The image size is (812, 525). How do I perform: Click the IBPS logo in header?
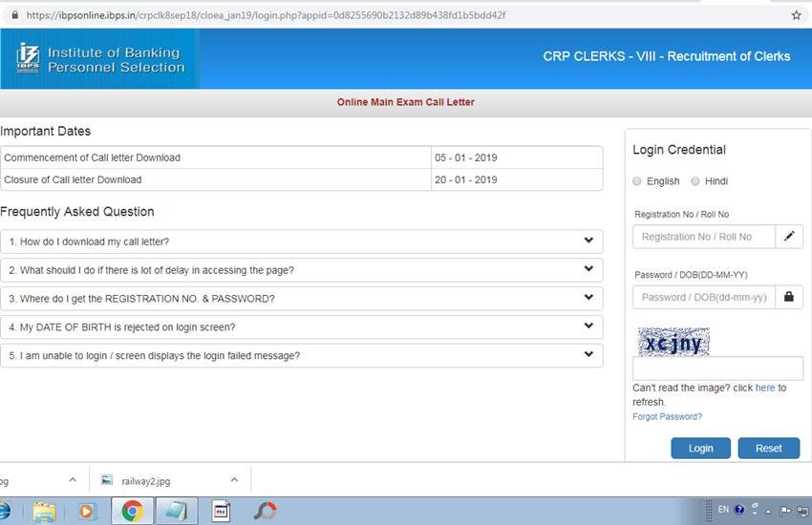[x=29, y=58]
